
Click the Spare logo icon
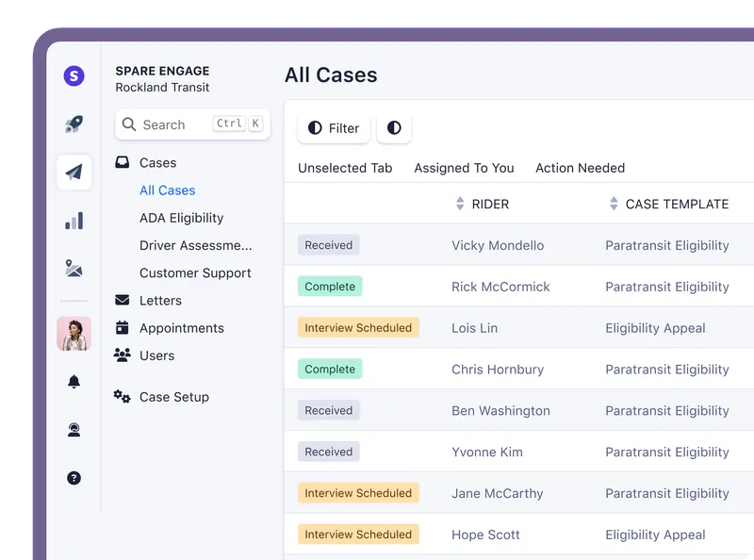[x=74, y=76]
